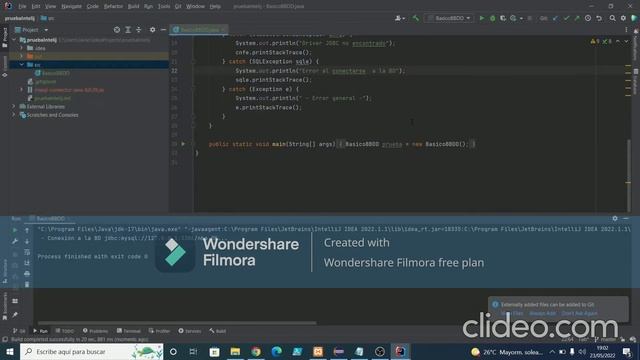
Task: Pin Run tab with pin icon
Action: point(15,315)
